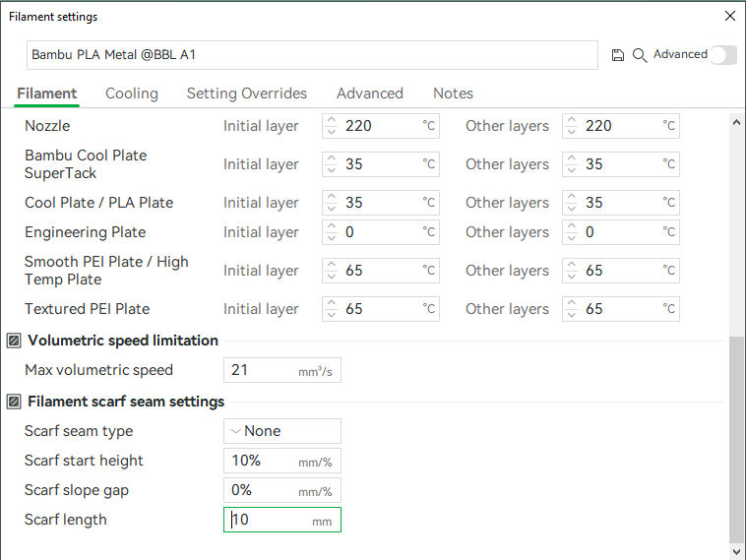Edit Cool Plate other layers value 35
Image resolution: width=746 pixels, height=560 pixels.
[621, 203]
